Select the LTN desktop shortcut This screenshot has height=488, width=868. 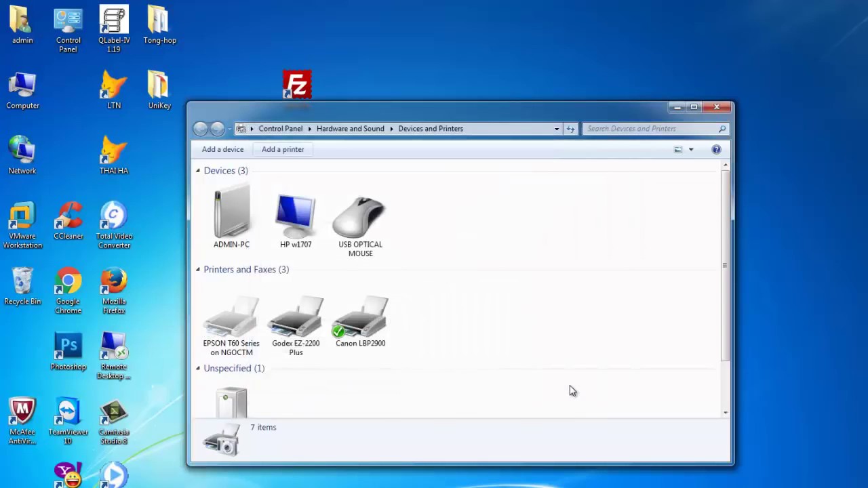point(114,90)
